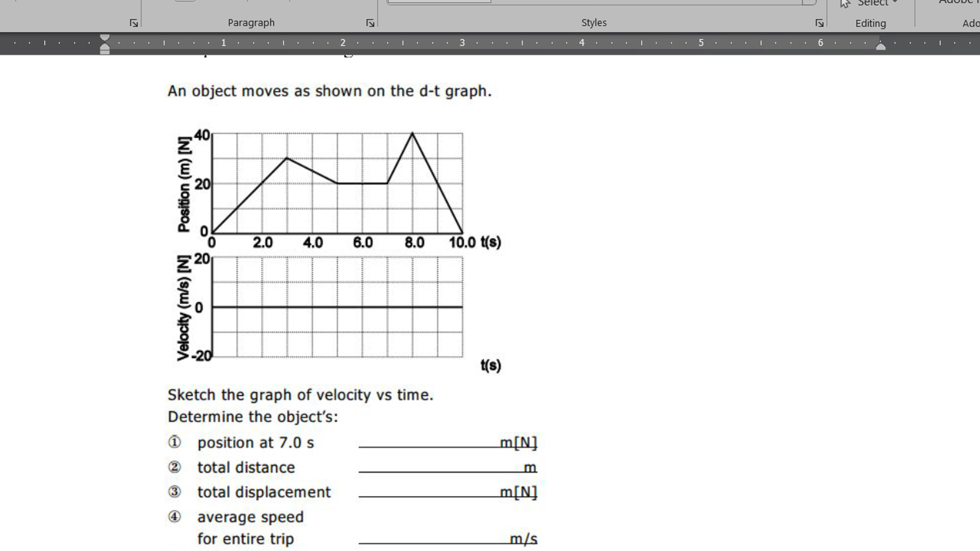Select the position-time graph image
980x551 pixels.
pyautogui.click(x=335, y=192)
